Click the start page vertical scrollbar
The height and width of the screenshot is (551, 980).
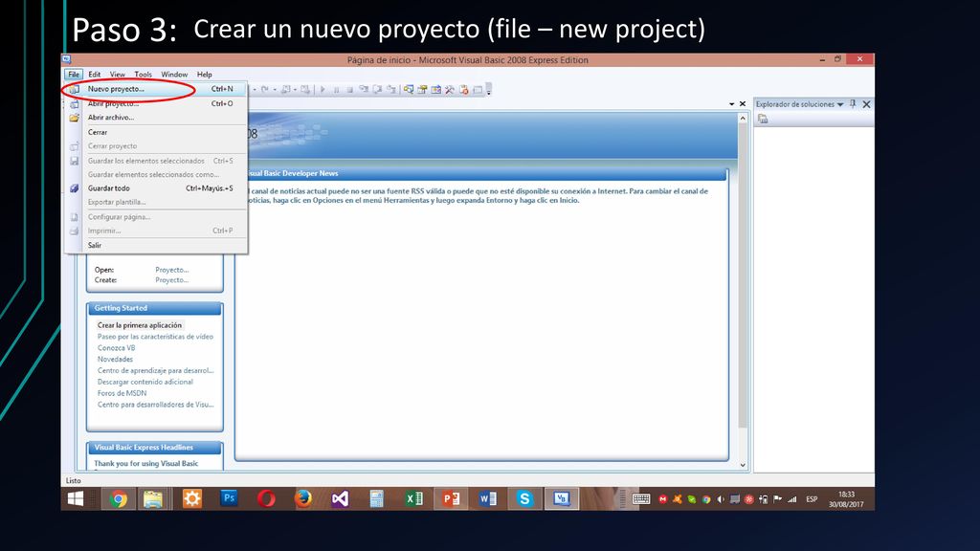743,275
